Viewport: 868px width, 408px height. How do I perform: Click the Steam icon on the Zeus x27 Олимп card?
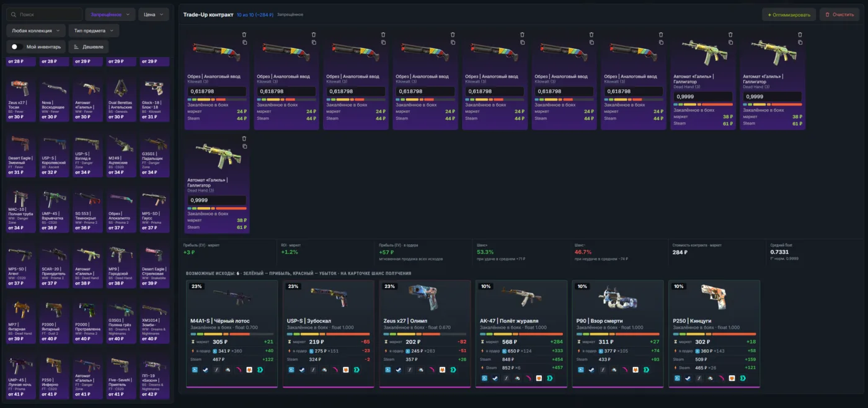pyautogui.click(x=399, y=370)
